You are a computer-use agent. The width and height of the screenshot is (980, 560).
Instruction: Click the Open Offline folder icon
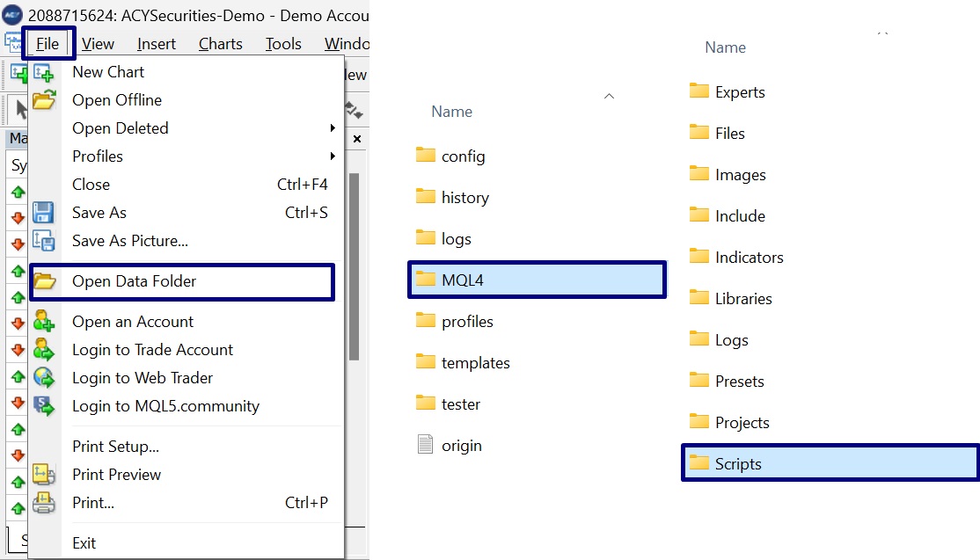click(x=44, y=100)
